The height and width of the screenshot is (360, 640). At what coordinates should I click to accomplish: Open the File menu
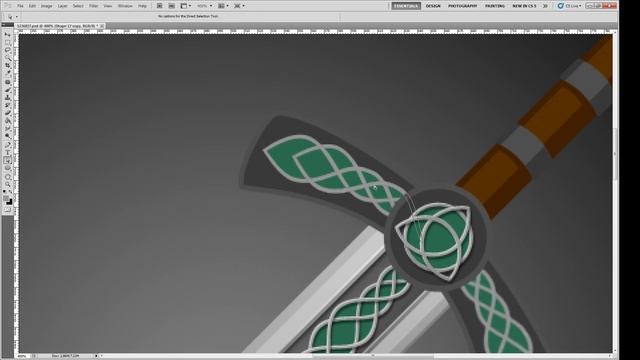pos(20,6)
